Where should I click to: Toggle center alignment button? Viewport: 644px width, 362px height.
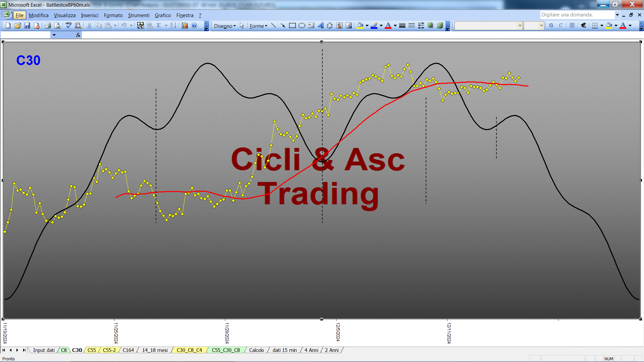pos(572,25)
